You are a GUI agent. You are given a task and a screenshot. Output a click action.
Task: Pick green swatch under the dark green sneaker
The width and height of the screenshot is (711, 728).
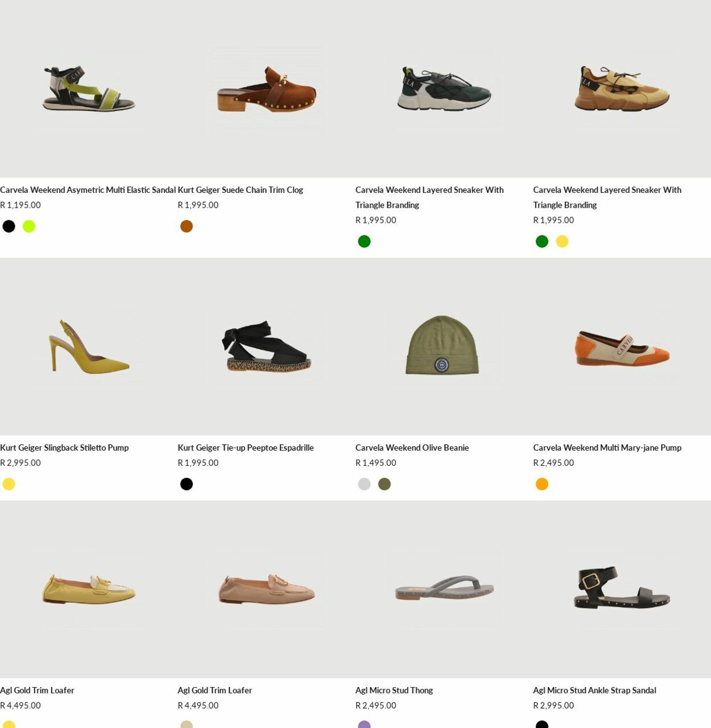tap(364, 242)
